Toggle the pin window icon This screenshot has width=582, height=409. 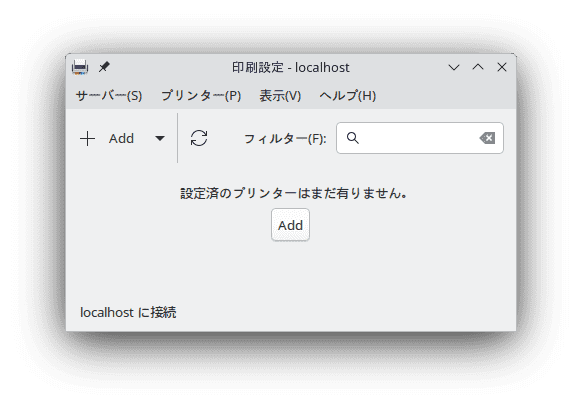104,67
